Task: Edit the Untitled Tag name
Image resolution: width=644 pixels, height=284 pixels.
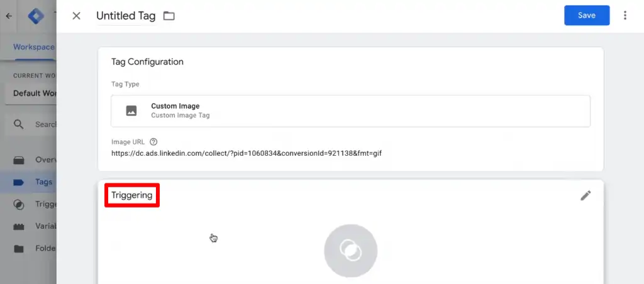Action: (x=125, y=16)
